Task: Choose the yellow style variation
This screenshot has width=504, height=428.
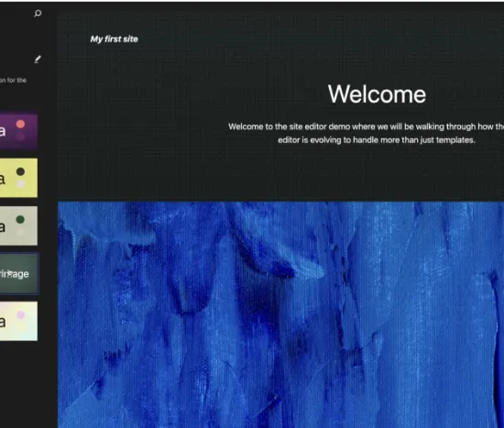Action: pyautogui.click(x=18, y=178)
